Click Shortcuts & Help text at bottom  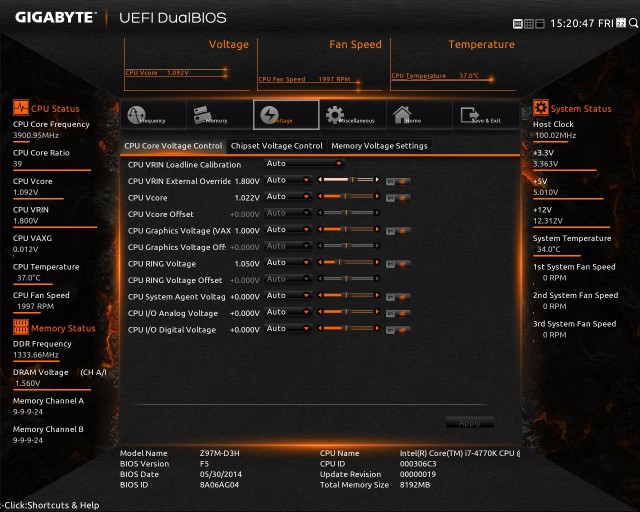click(60, 505)
